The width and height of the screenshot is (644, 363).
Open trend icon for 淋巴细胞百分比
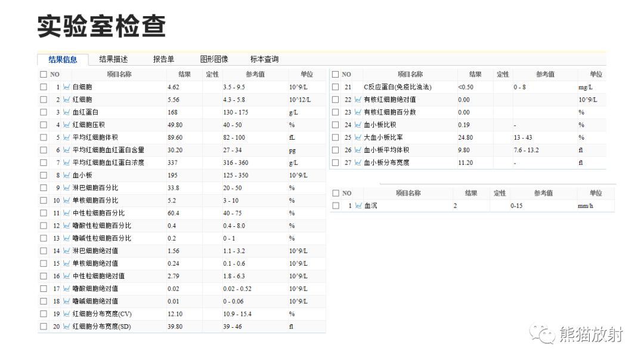click(67, 188)
